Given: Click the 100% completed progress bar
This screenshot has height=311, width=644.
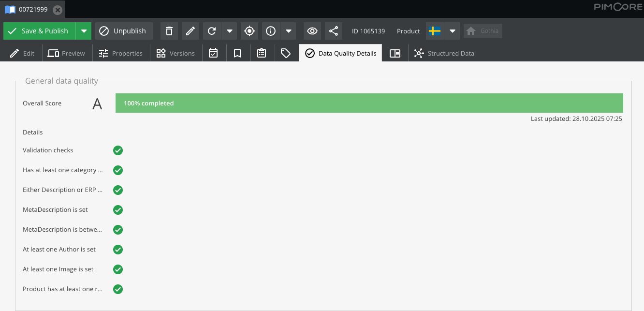Looking at the screenshot, I should pos(369,103).
